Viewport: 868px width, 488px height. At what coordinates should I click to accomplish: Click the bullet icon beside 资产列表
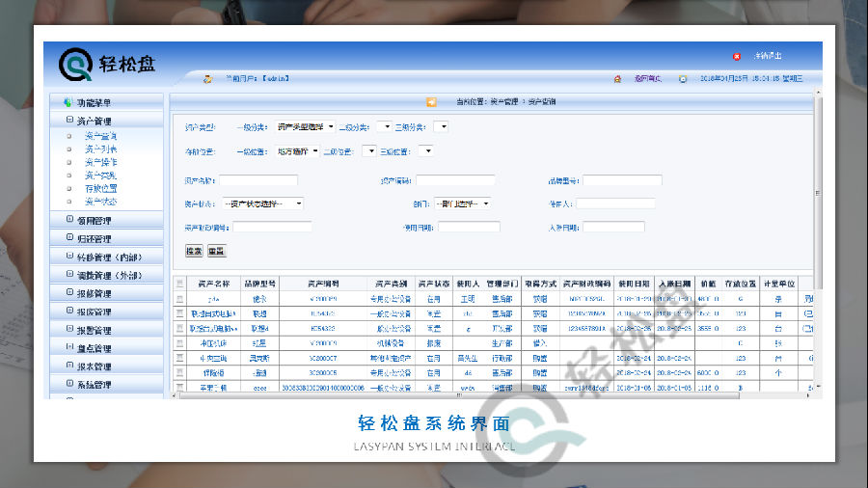(x=69, y=149)
